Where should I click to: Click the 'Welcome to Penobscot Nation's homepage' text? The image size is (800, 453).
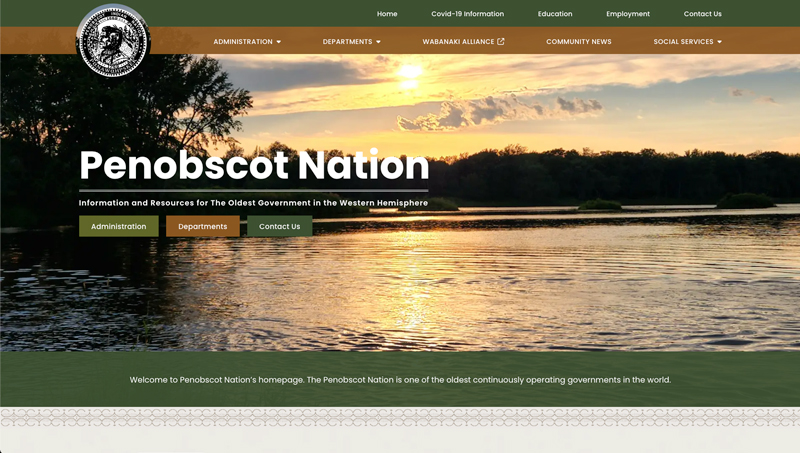[400, 380]
